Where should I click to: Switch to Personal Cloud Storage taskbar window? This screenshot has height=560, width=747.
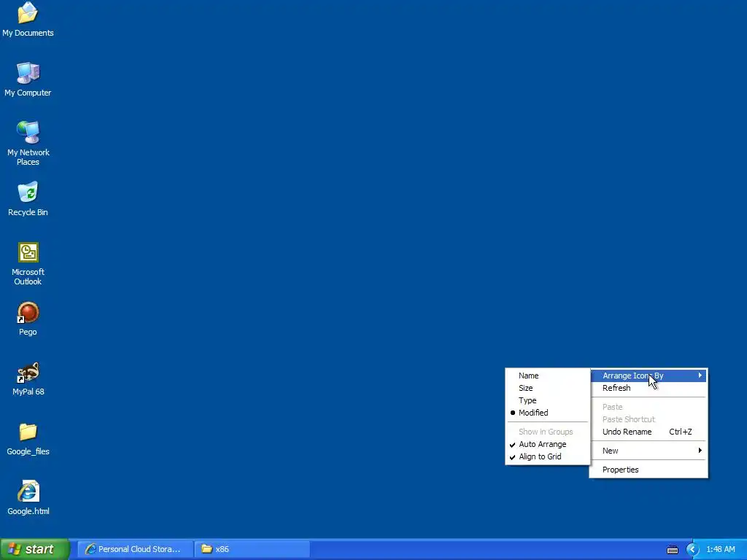point(135,549)
